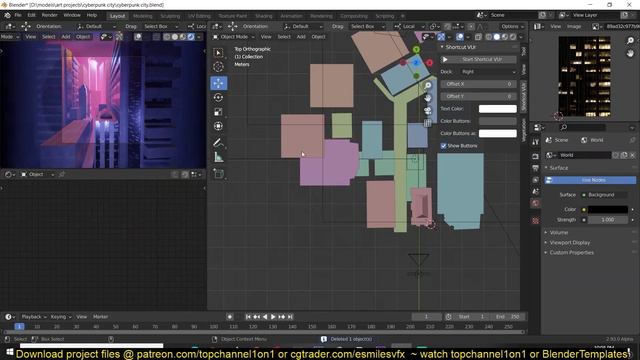Open the timeline Playback menu
The width and height of the screenshot is (640, 360).
pyautogui.click(x=33, y=317)
